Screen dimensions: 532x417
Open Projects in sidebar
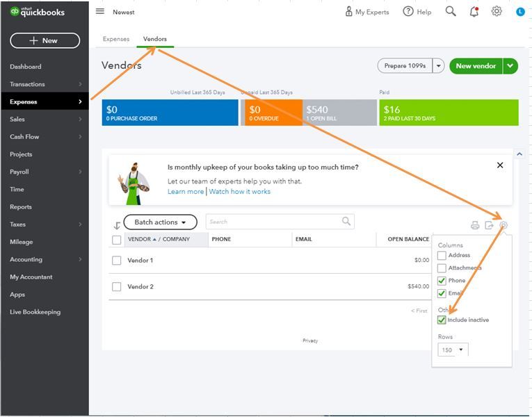tap(21, 154)
